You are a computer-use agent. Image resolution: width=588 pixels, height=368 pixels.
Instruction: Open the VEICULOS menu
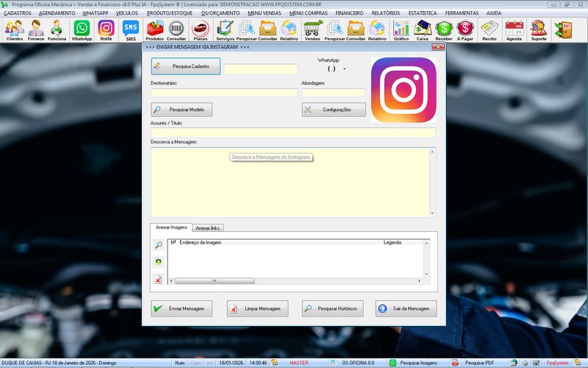tap(126, 13)
